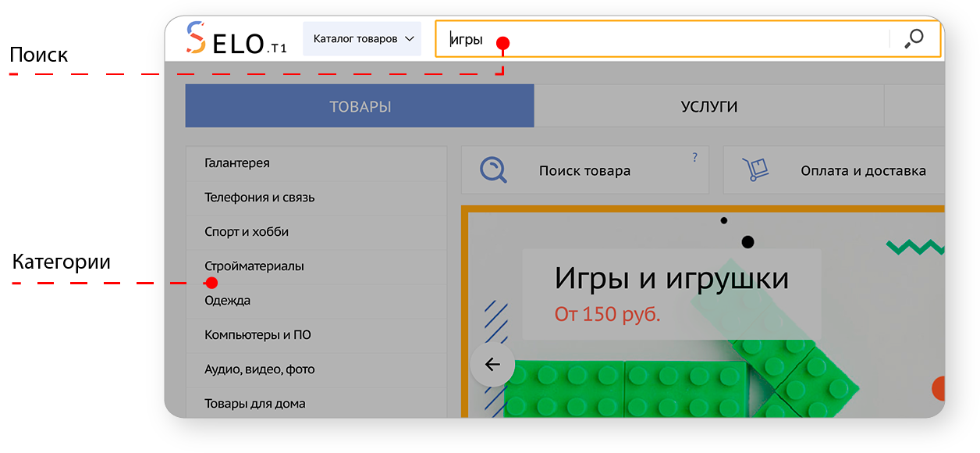Switch to the УСЛУГИ tab
Viewport: 980px width, 453px height.
708,106
